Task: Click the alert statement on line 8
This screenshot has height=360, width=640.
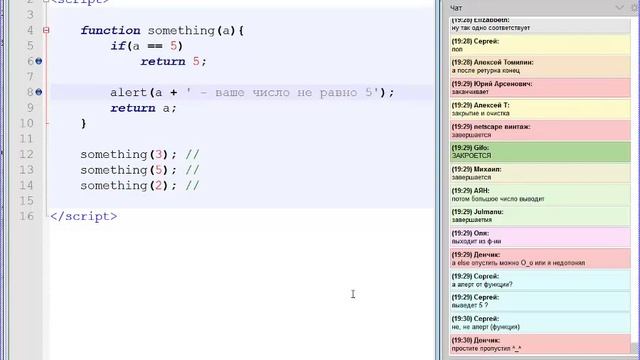Action: (x=252, y=92)
